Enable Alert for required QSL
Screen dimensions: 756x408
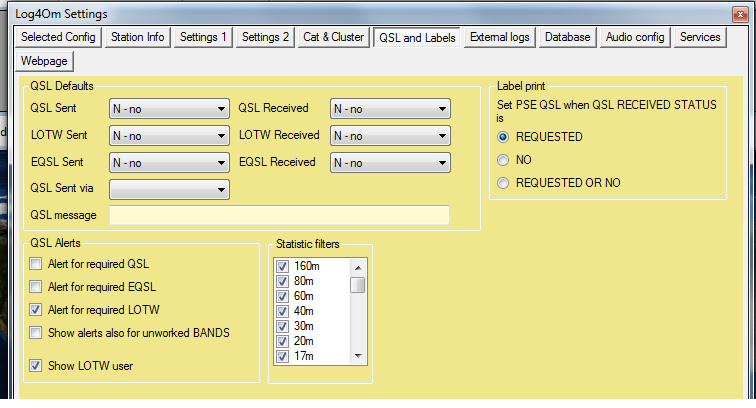pos(36,264)
